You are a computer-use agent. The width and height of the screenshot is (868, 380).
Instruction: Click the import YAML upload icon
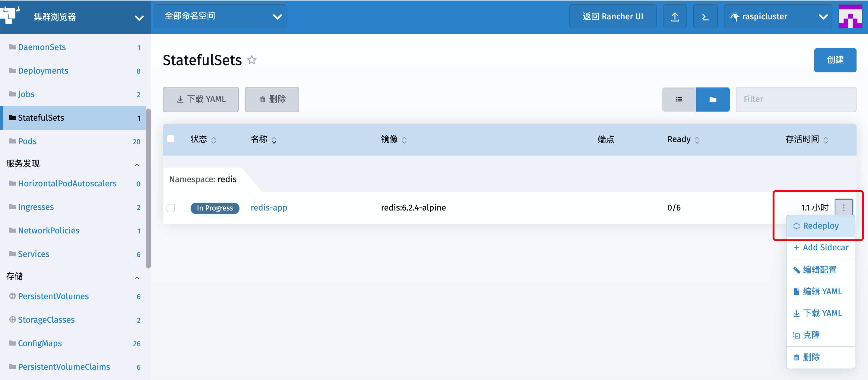pyautogui.click(x=675, y=17)
